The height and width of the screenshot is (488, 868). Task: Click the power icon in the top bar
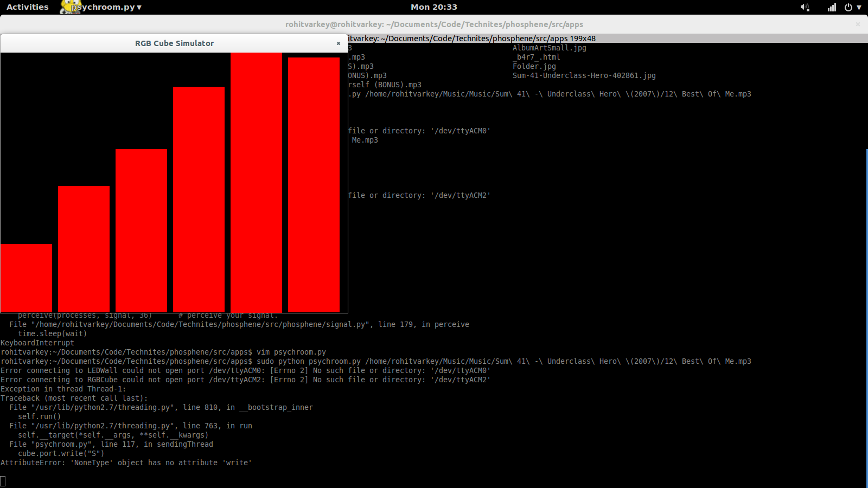point(848,7)
